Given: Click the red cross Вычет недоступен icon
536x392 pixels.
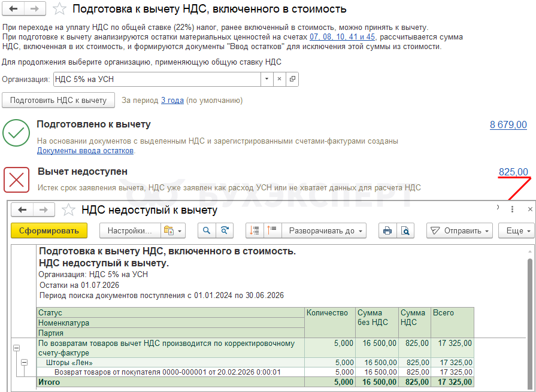Looking at the screenshot, I should [x=16, y=180].
